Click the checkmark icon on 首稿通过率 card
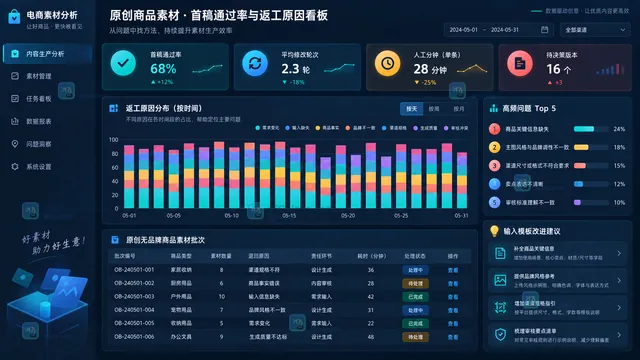The image size is (640, 360). [x=123, y=63]
